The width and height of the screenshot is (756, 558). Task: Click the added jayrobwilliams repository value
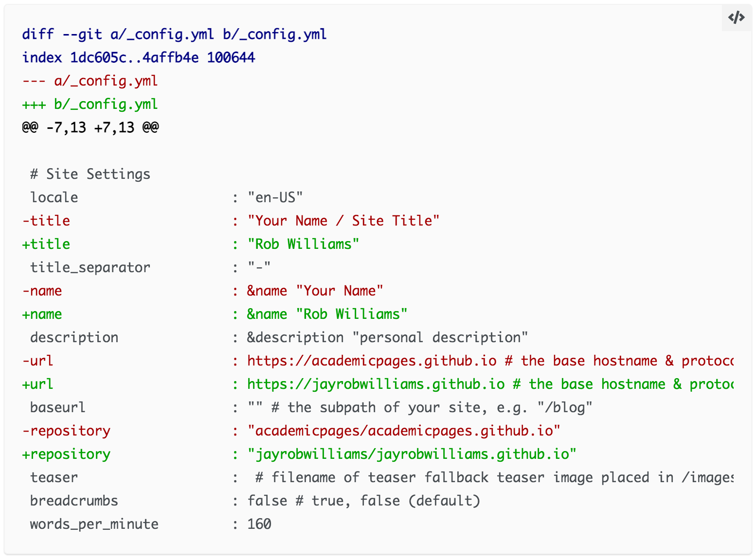(x=412, y=454)
